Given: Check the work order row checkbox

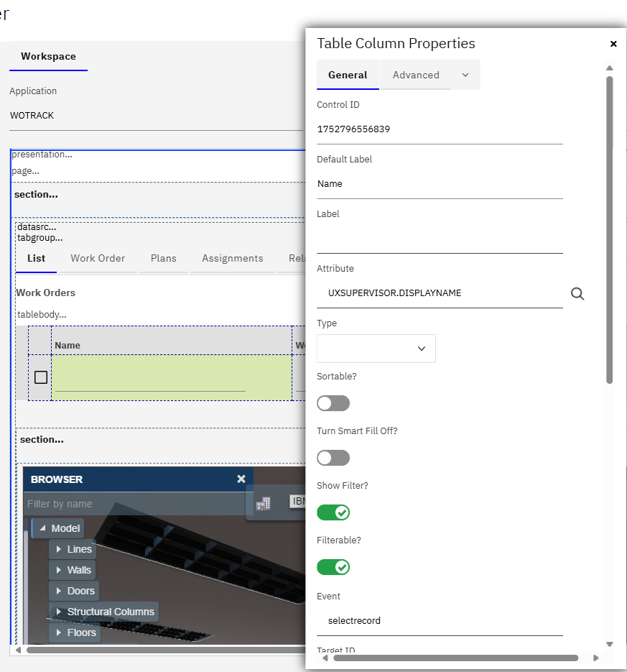Looking at the screenshot, I should coord(41,377).
